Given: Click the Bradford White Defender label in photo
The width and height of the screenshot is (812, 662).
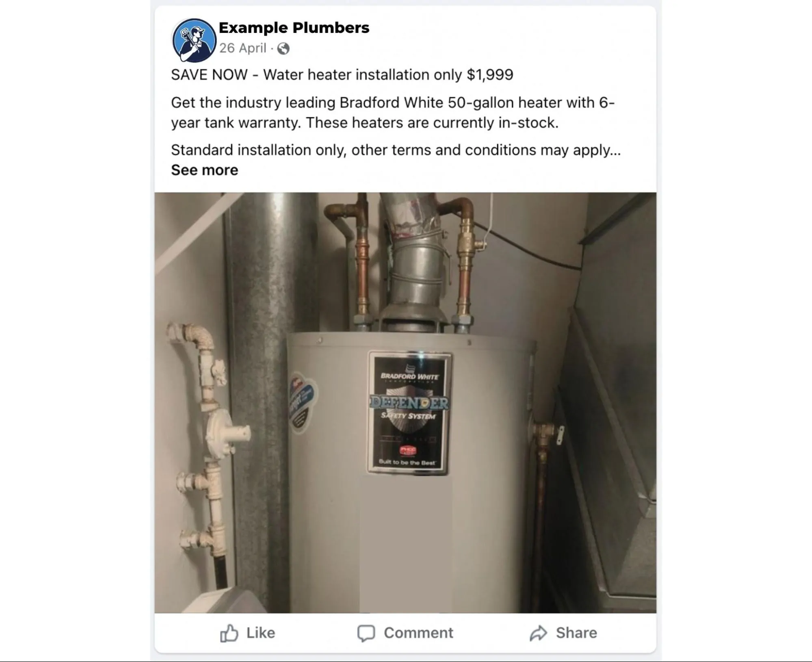Looking at the screenshot, I should (409, 412).
